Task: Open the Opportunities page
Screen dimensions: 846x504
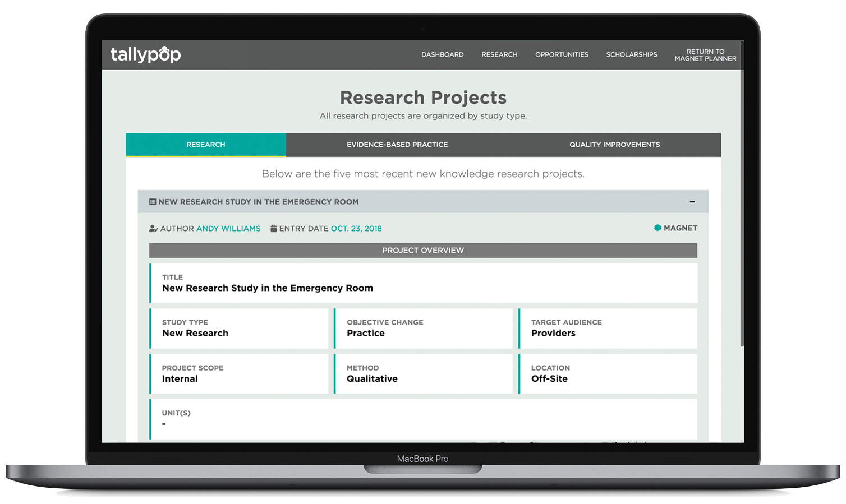Action: coord(562,55)
